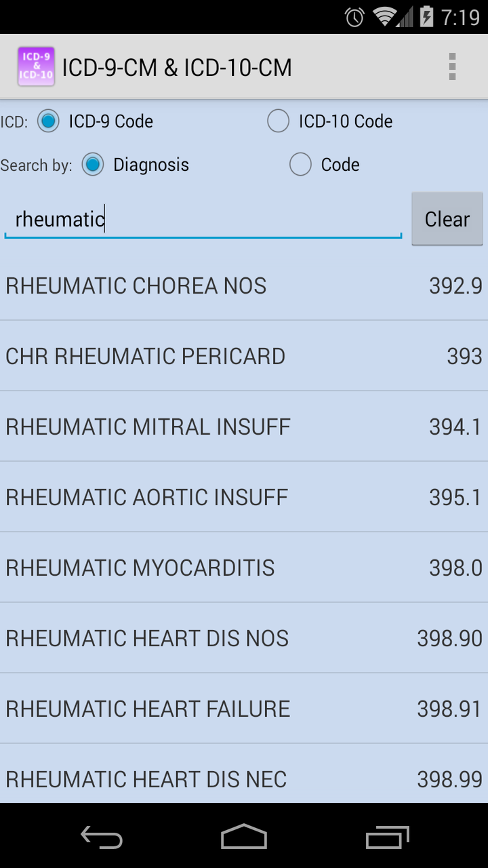
Task: Keep ICD-9 Code selected
Action: (47, 121)
